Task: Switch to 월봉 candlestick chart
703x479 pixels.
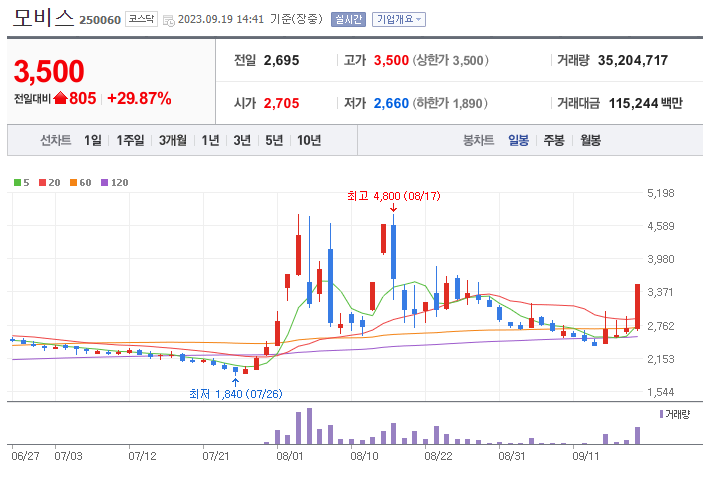Action: [590, 140]
